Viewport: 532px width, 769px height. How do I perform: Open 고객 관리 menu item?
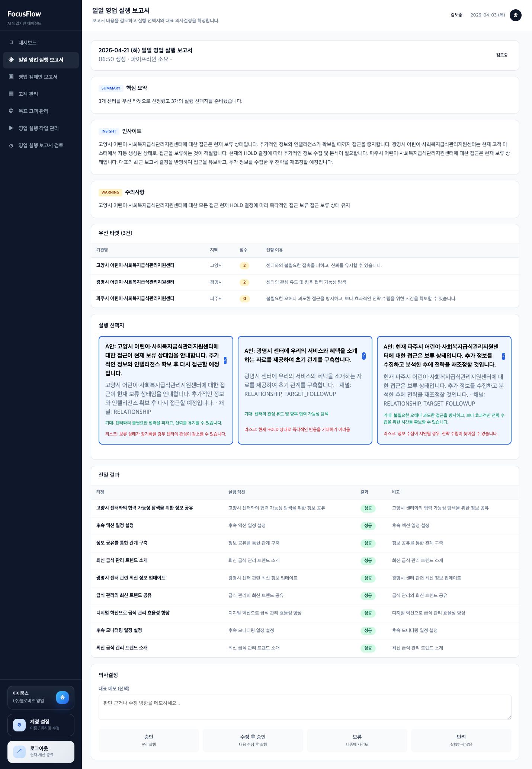pos(28,94)
